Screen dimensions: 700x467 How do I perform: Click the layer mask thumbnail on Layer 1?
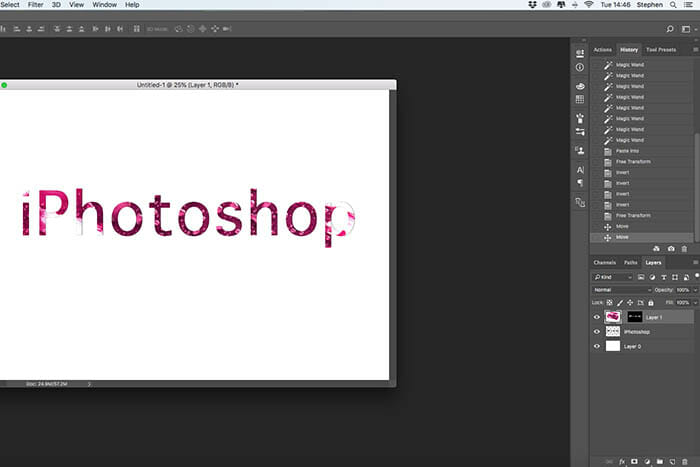tap(634, 317)
